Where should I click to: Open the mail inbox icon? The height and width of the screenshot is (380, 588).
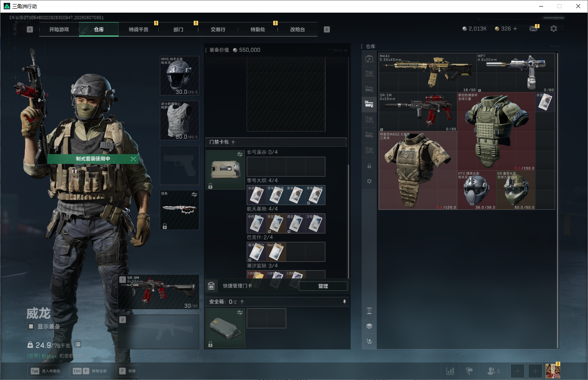(533, 29)
